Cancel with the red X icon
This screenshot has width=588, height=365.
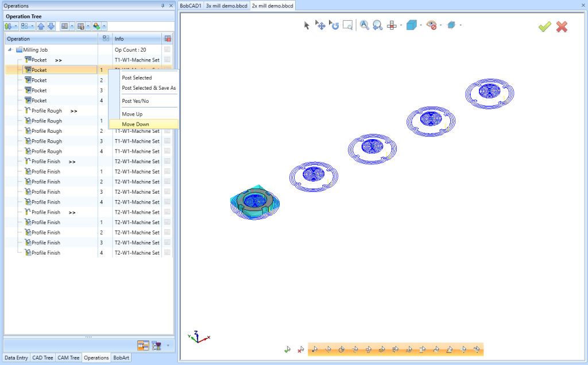[561, 26]
